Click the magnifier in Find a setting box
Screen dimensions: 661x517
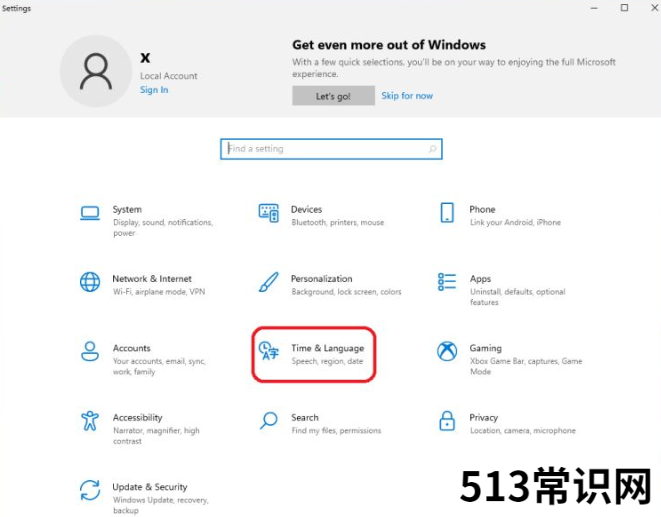(x=432, y=149)
